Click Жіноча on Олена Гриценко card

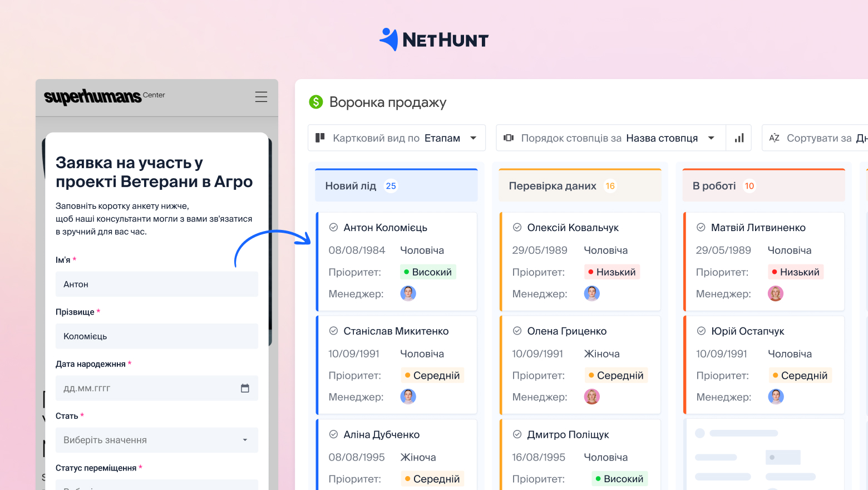coord(601,354)
